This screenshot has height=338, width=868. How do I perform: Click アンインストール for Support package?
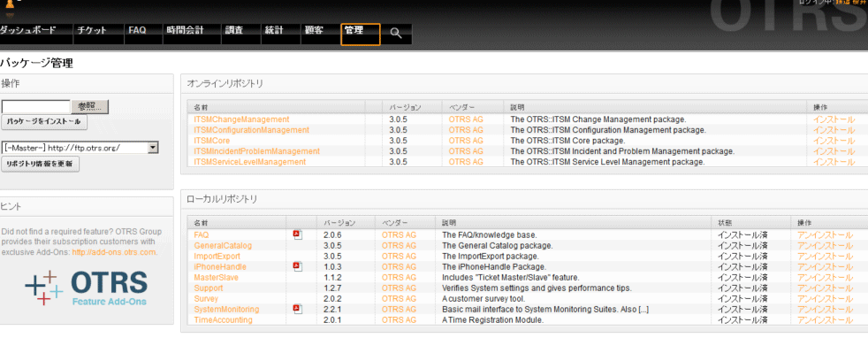pos(825,288)
